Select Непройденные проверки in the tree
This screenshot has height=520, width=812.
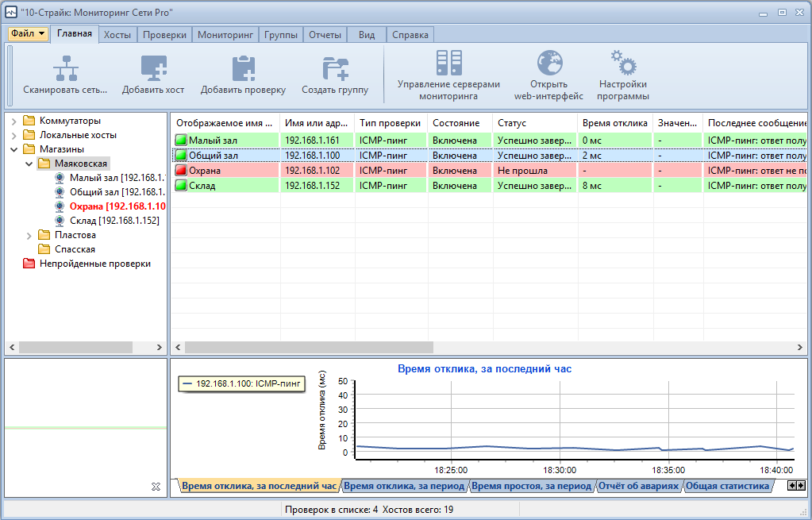(94, 264)
